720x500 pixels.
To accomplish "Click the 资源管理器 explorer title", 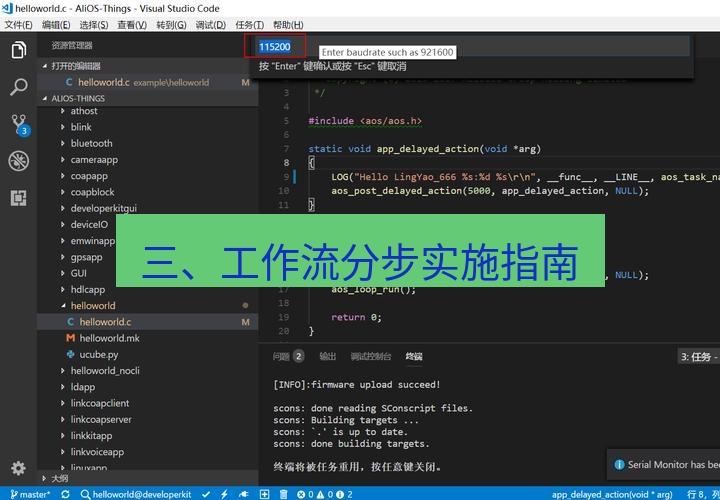I will pos(72,45).
